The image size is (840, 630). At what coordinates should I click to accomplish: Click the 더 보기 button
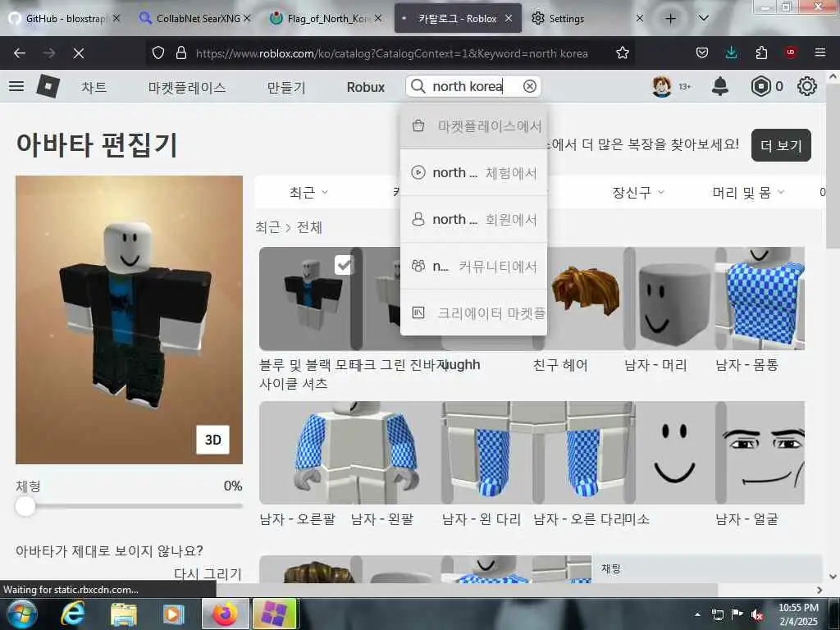(781, 145)
